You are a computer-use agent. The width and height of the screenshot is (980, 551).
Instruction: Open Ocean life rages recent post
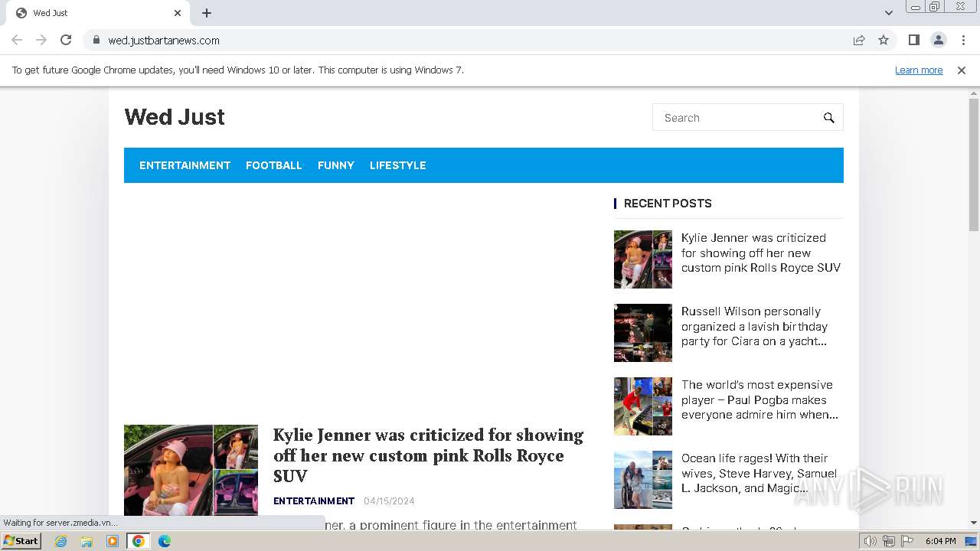tap(759, 473)
